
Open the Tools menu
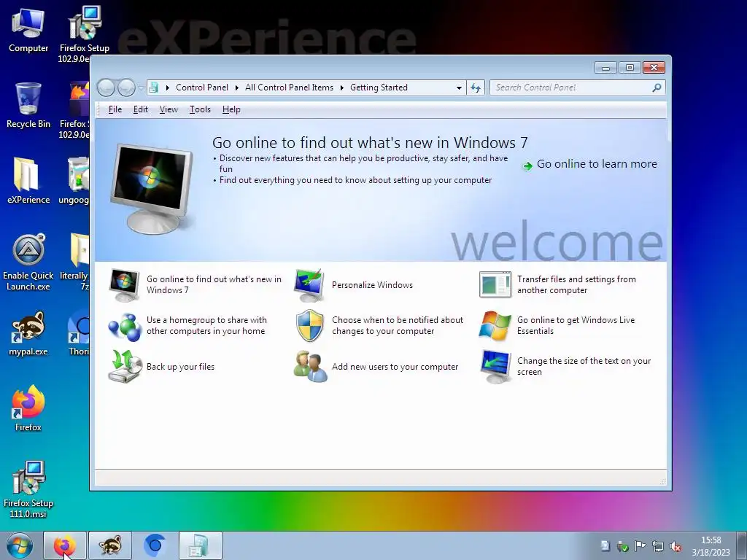click(x=200, y=109)
